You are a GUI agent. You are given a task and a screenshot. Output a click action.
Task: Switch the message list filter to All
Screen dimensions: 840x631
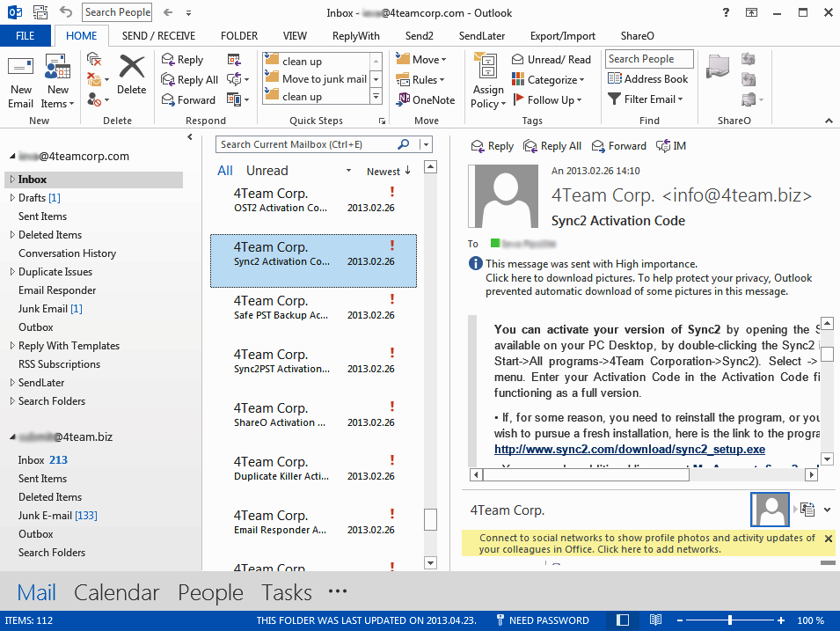point(225,171)
